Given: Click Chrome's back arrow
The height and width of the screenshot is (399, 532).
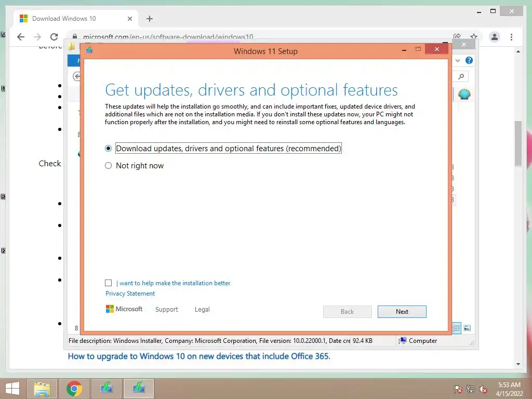Looking at the screenshot, I should point(21,37).
